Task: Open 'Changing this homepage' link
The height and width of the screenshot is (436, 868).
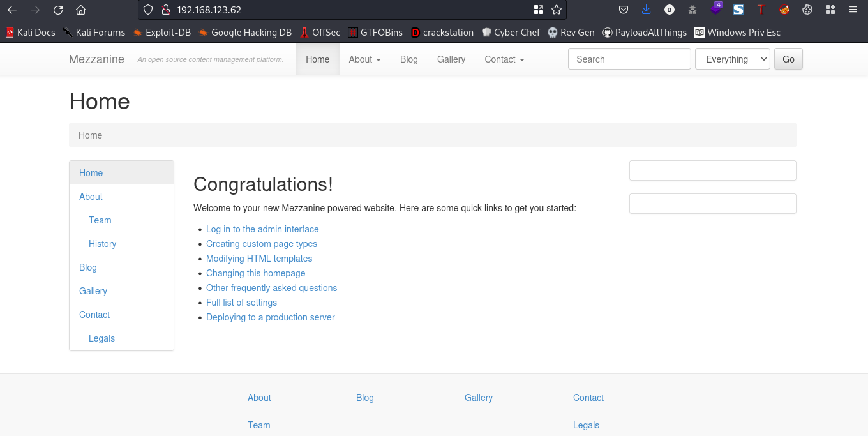Action: (255, 273)
